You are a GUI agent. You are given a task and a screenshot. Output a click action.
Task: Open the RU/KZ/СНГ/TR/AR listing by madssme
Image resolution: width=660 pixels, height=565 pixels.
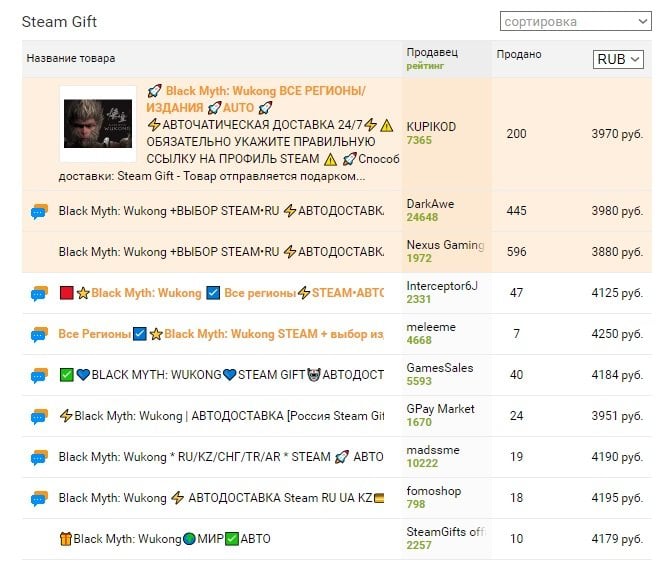point(221,457)
